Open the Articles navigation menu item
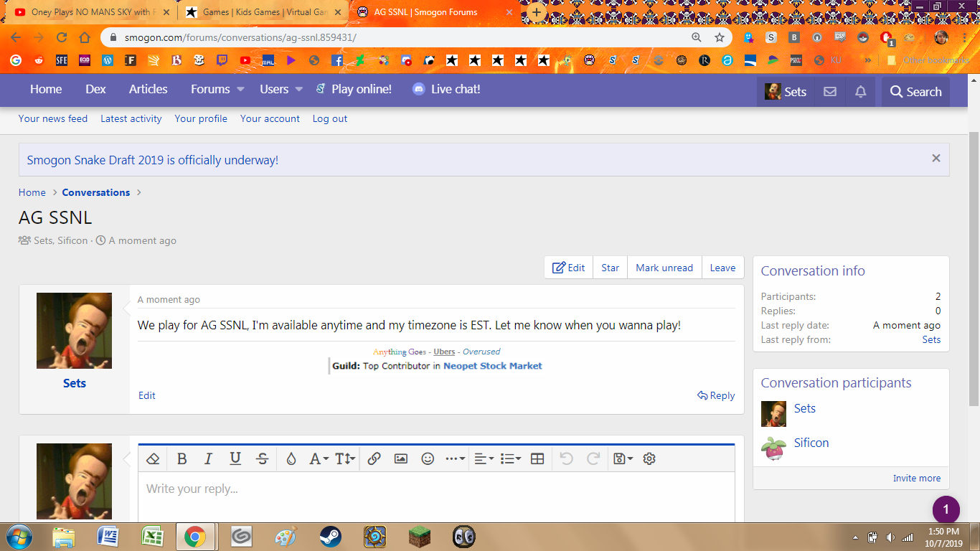 148,90
